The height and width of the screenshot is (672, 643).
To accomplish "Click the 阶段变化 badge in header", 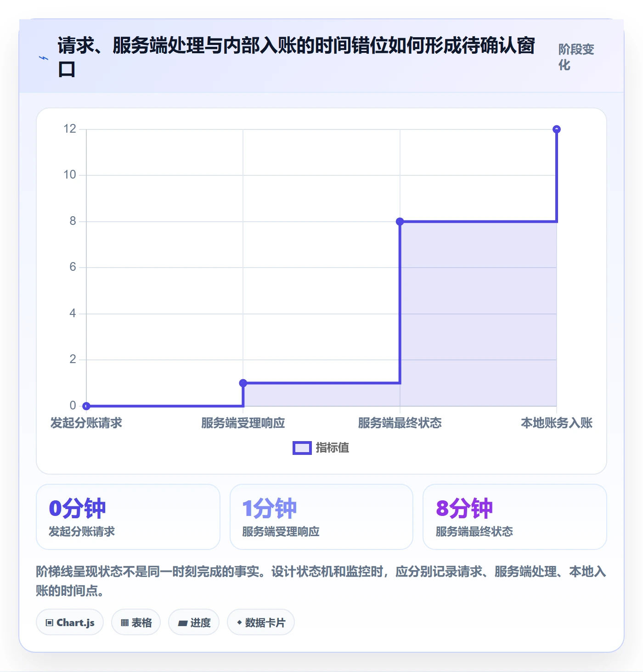I will pos(576,57).
